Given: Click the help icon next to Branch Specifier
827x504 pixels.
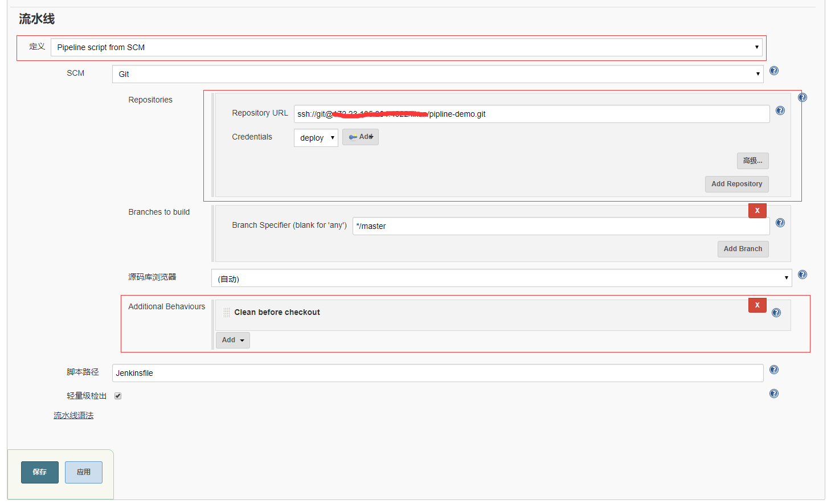Looking at the screenshot, I should [780, 223].
